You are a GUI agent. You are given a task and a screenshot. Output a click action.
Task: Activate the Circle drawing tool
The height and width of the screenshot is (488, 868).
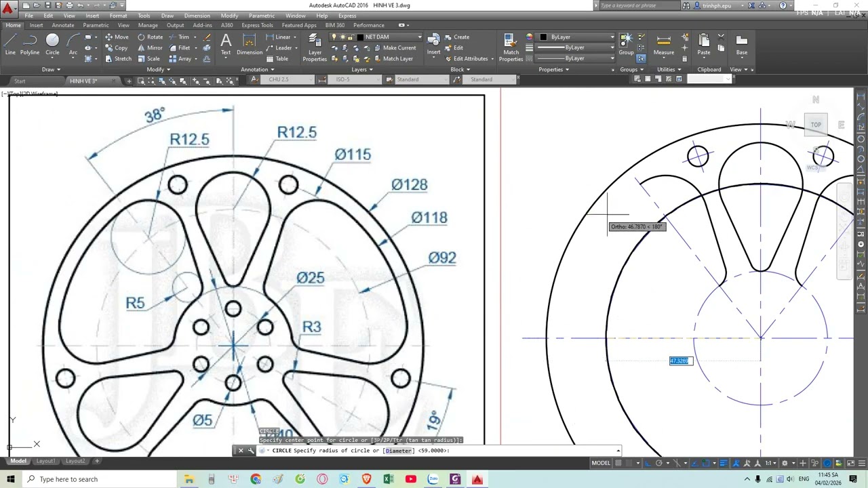point(52,43)
